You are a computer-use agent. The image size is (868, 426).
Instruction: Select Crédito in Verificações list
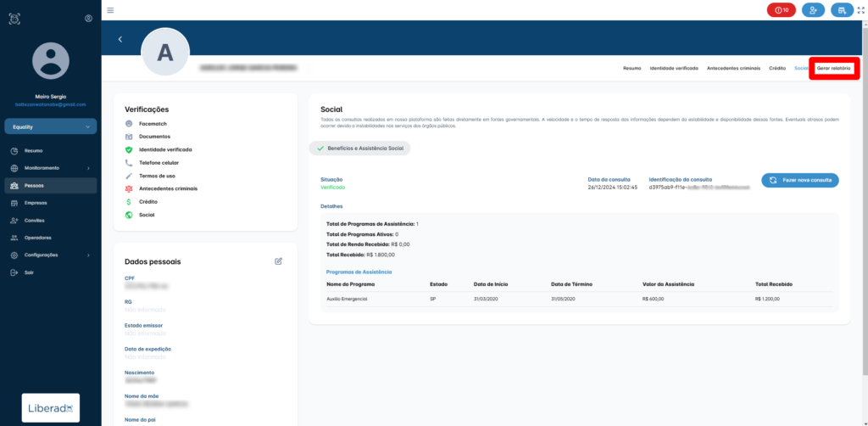[148, 202]
